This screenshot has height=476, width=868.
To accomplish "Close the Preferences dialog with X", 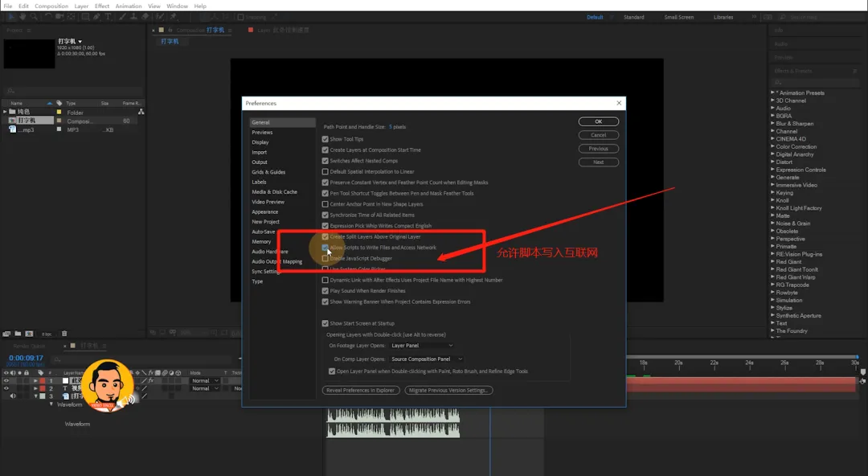I will tap(619, 103).
